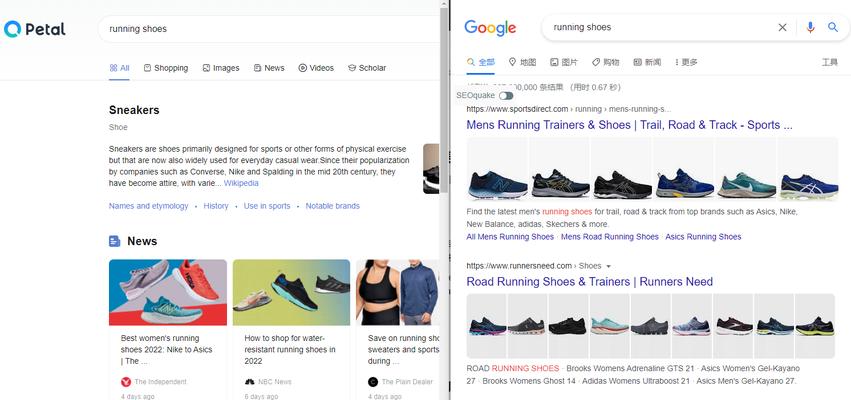The height and width of the screenshot is (400, 851).
Task: Switch to Petal's Scholar tab
Action: (x=367, y=68)
